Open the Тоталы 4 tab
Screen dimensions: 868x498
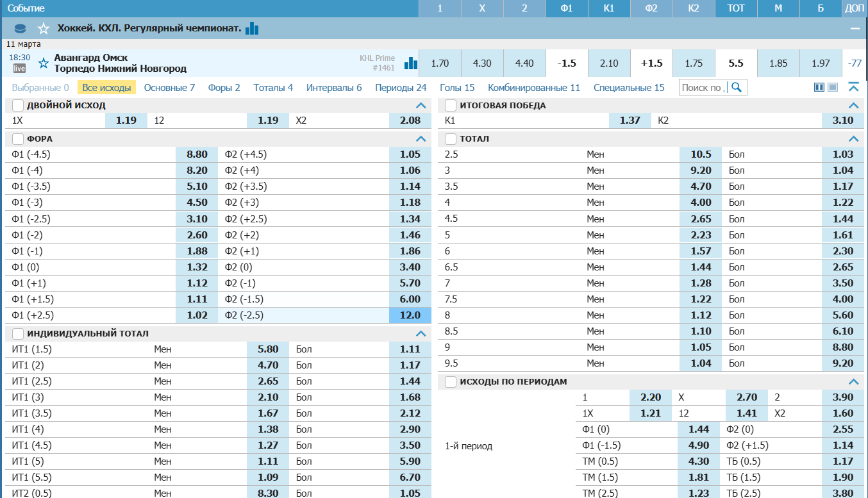pos(273,87)
